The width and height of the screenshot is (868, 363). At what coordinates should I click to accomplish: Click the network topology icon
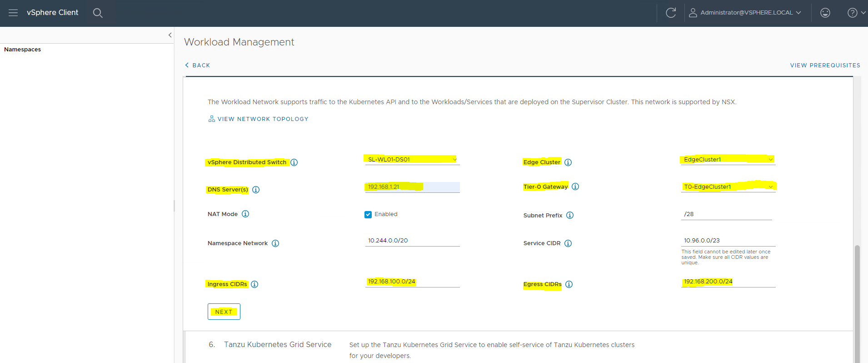212,119
